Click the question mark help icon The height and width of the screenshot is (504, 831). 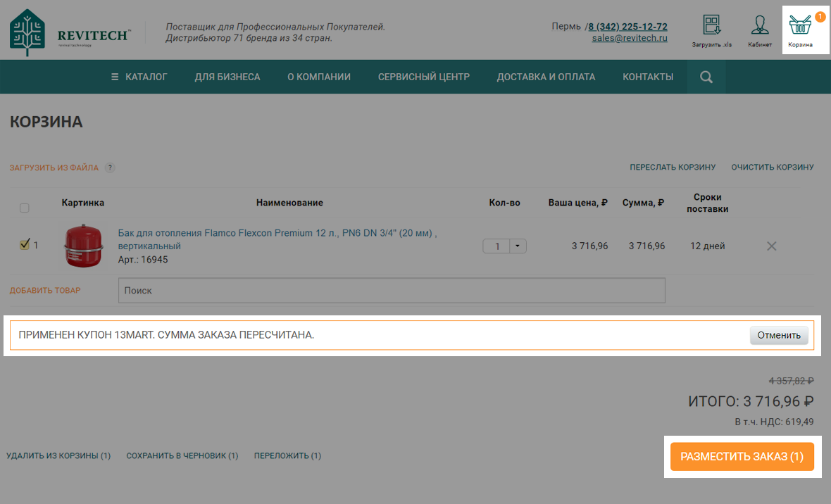pyautogui.click(x=110, y=168)
